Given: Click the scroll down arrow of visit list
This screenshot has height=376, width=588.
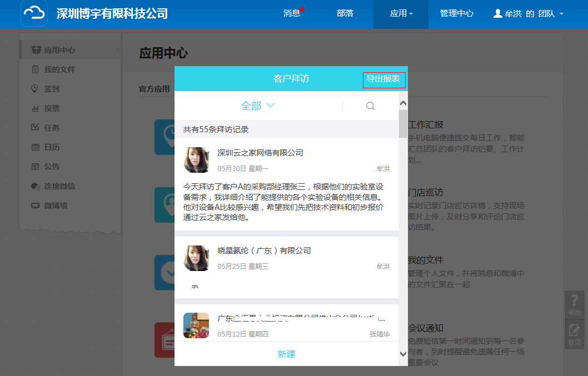Looking at the screenshot, I should (x=403, y=354).
